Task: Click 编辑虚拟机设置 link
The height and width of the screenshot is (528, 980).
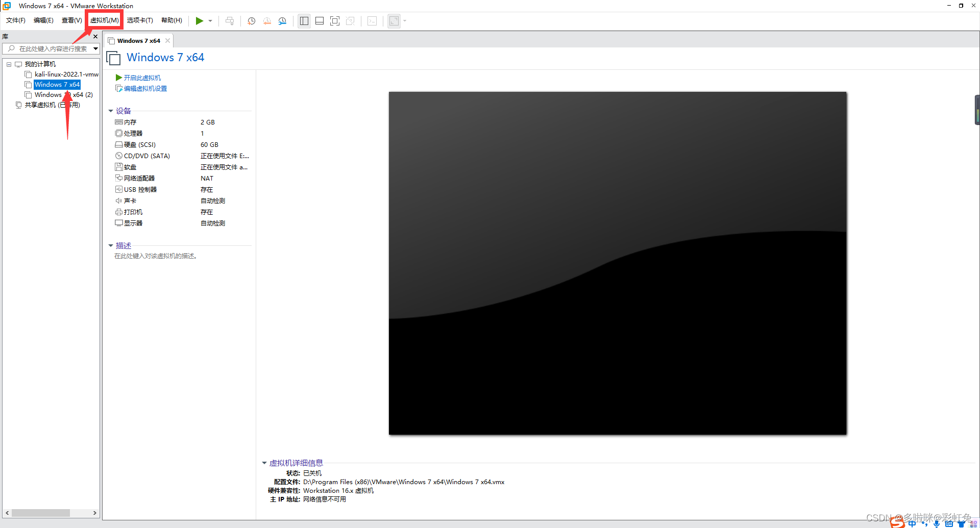Action: coord(145,89)
